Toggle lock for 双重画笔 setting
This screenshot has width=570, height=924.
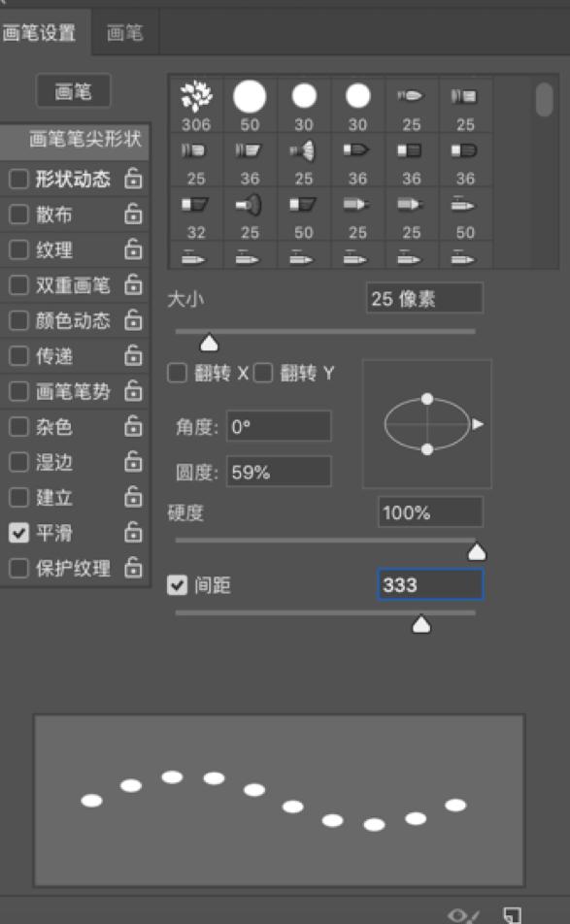tap(133, 284)
